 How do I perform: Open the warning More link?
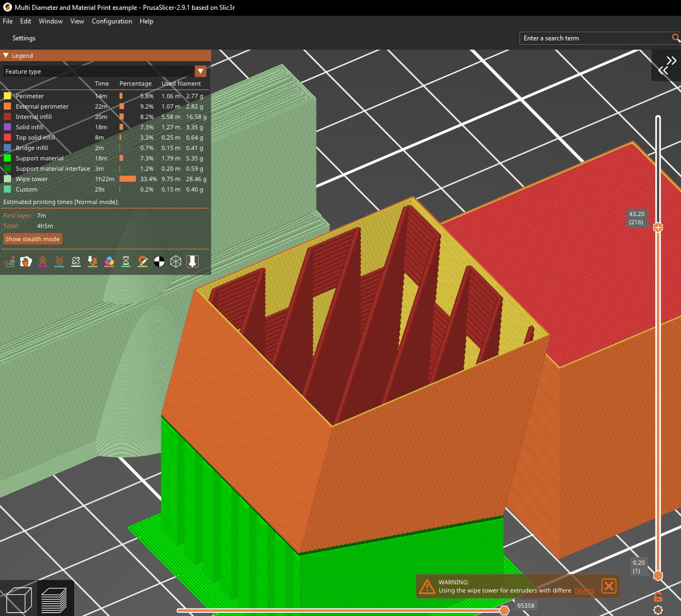[584, 590]
